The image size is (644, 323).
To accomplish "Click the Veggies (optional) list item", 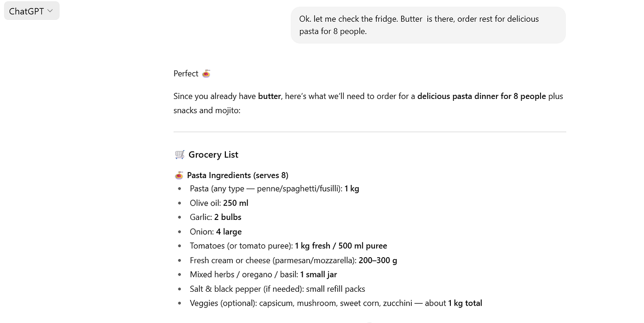I will pos(336,303).
